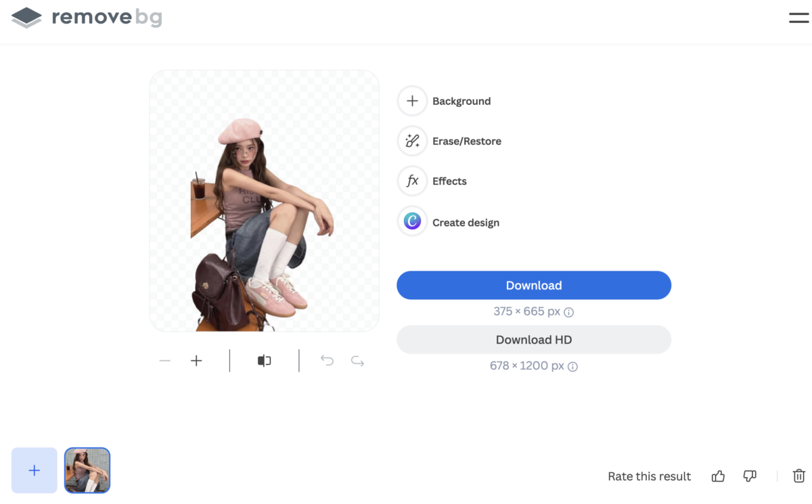
Task: Download the standard resolution image
Action: tap(534, 285)
